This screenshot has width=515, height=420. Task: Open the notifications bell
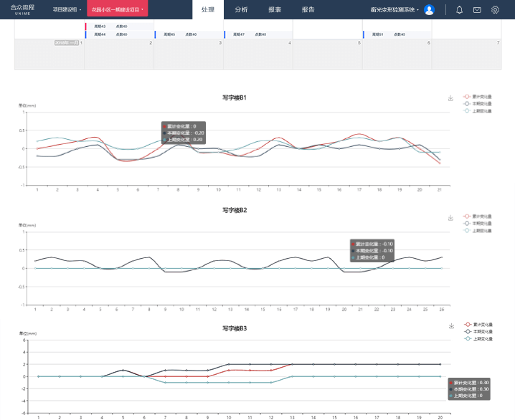[x=459, y=10]
